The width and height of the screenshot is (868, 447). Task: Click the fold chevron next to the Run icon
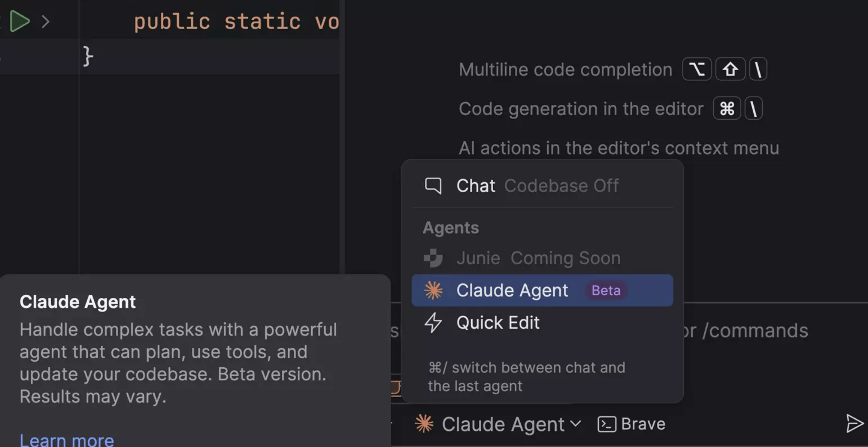coord(45,21)
